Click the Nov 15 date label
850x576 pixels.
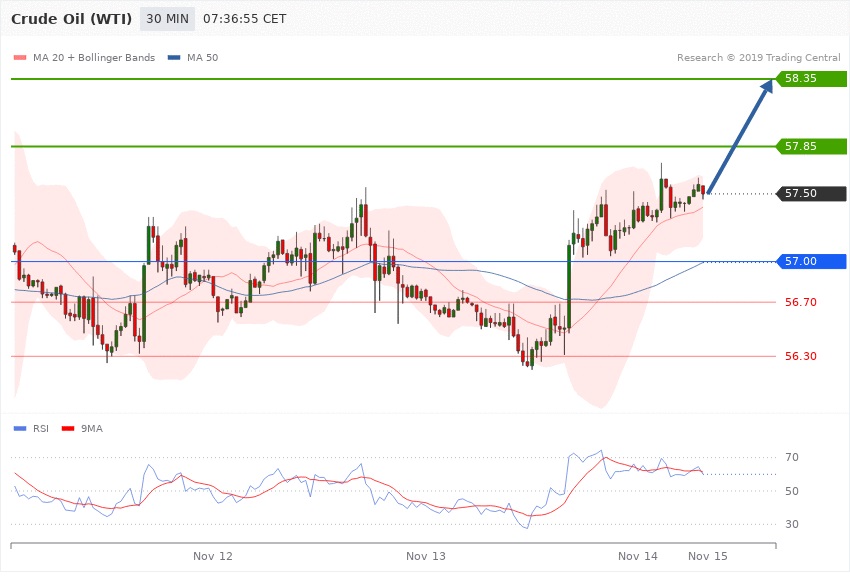click(707, 555)
